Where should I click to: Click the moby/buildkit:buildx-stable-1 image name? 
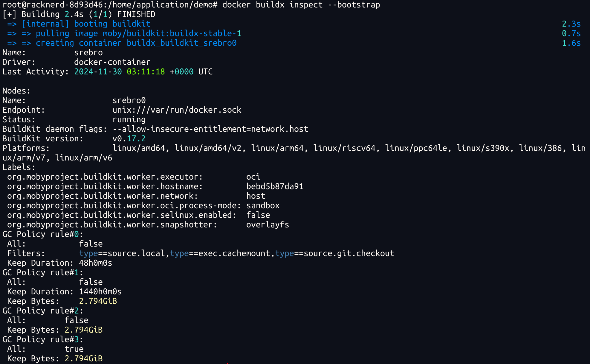pyautogui.click(x=172, y=33)
